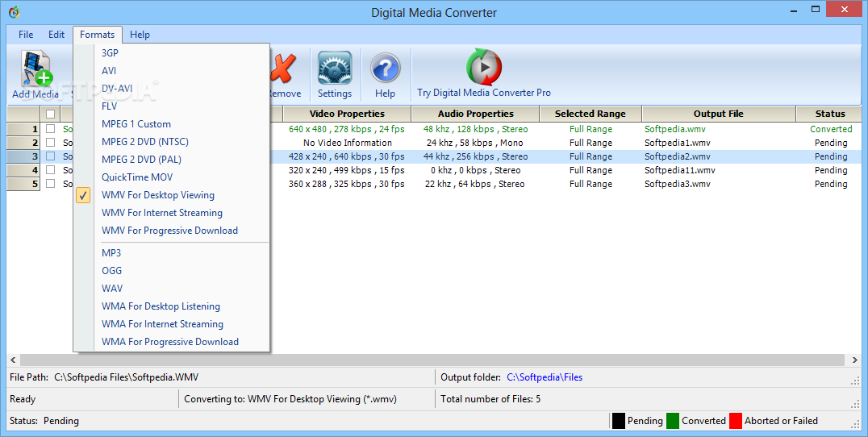The height and width of the screenshot is (437, 868).
Task: Open the Help menu in menu bar
Action: coord(140,35)
